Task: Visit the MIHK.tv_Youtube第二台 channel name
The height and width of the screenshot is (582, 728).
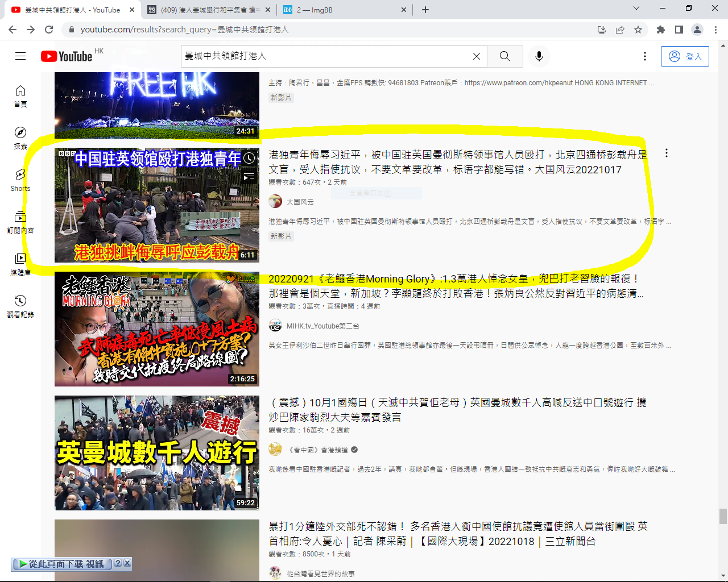Action: pos(322,326)
